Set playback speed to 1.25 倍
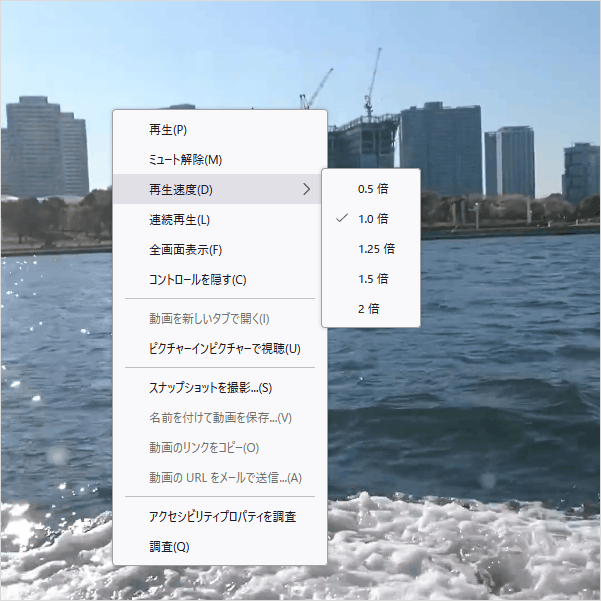 pos(371,248)
